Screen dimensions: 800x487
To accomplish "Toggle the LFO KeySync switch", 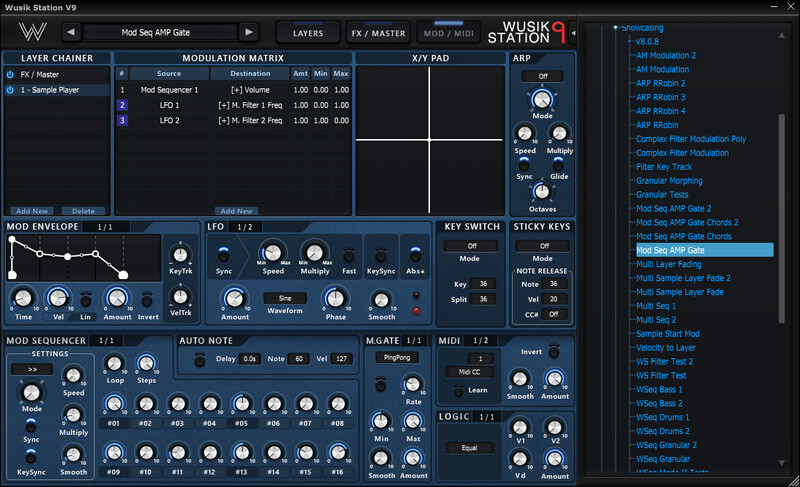I will pyautogui.click(x=381, y=254).
